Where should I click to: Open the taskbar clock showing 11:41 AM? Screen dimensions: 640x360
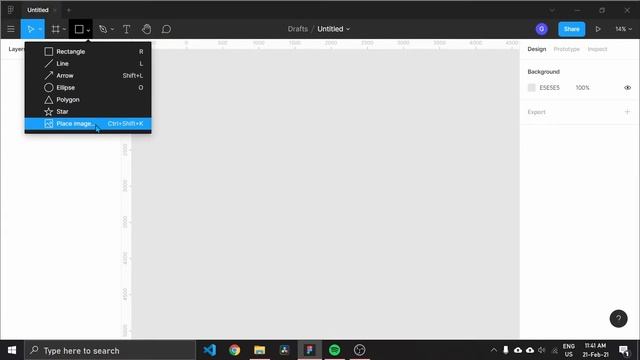coord(596,350)
